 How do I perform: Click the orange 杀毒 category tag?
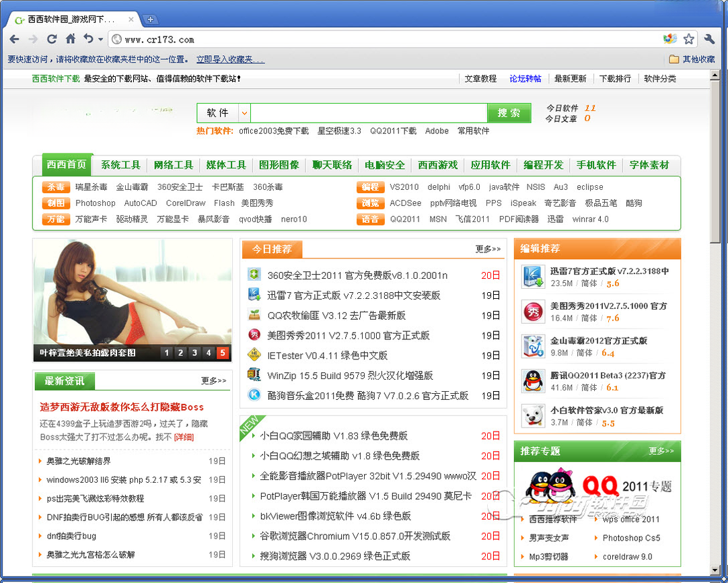pyautogui.click(x=56, y=186)
